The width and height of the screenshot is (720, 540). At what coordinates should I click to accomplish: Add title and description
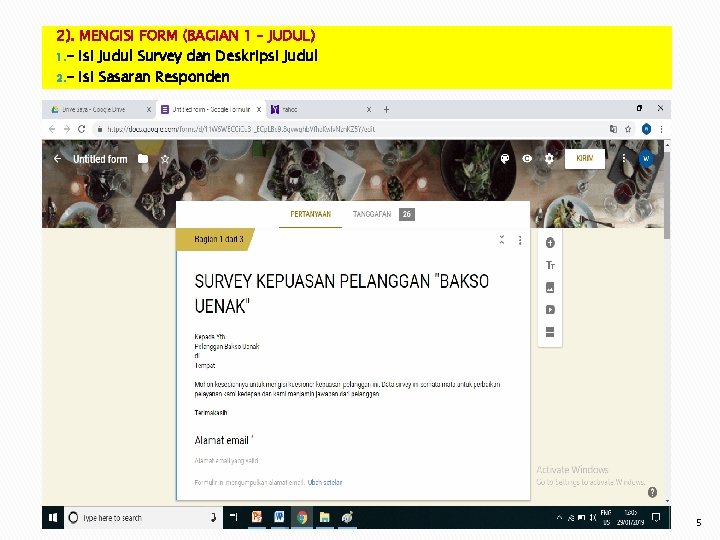[550, 265]
